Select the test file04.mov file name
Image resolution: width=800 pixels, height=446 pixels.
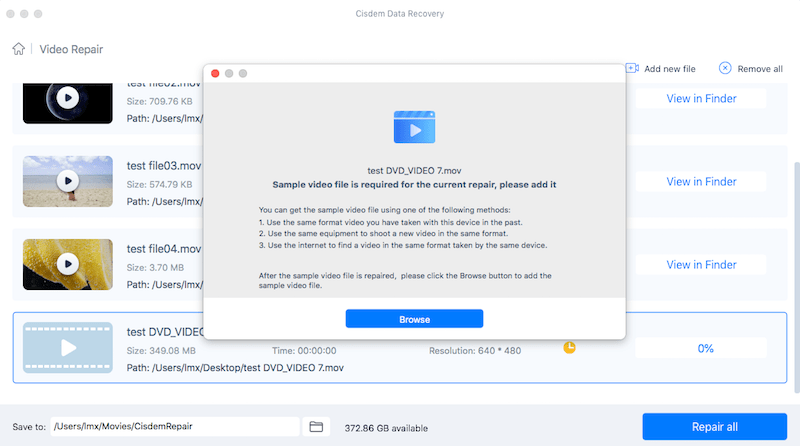click(x=164, y=249)
